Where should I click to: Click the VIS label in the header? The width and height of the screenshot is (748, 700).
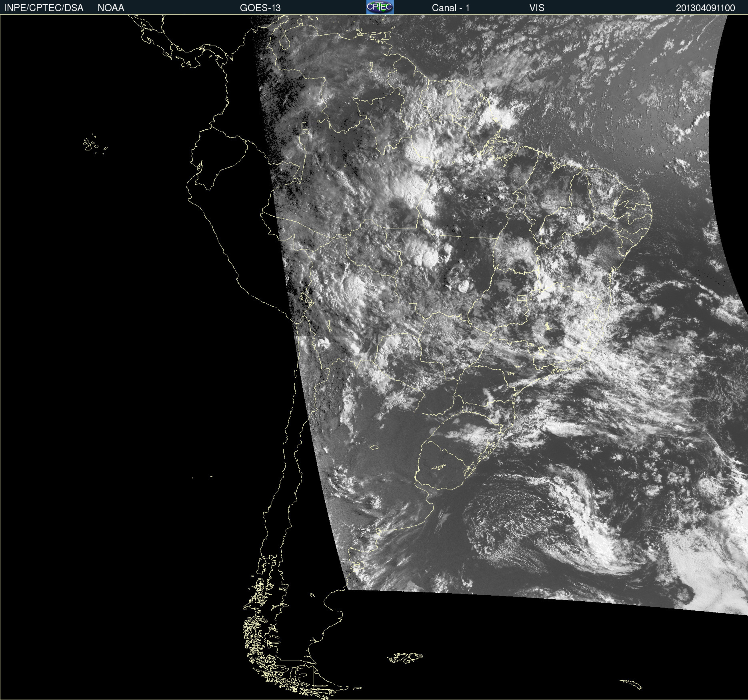click(x=536, y=8)
